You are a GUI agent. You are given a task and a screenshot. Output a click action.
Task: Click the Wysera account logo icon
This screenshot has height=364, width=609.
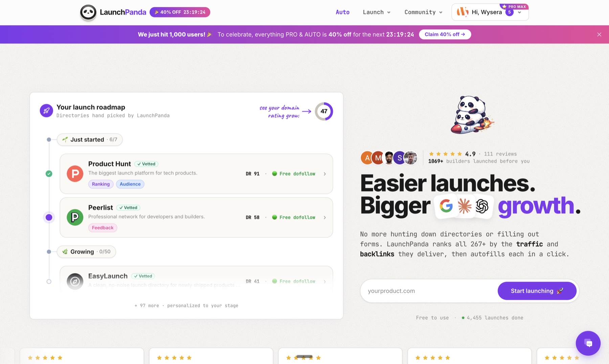[463, 12]
